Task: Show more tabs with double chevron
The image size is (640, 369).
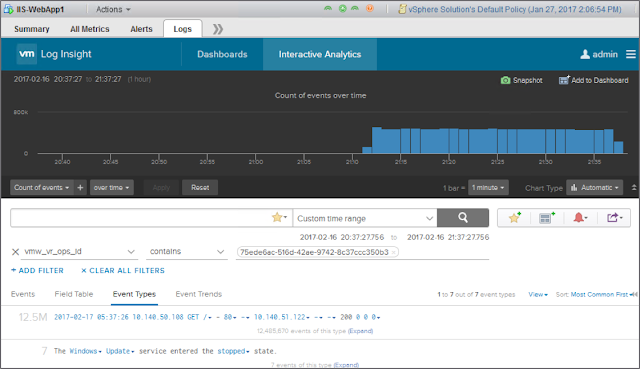Action: point(218,29)
